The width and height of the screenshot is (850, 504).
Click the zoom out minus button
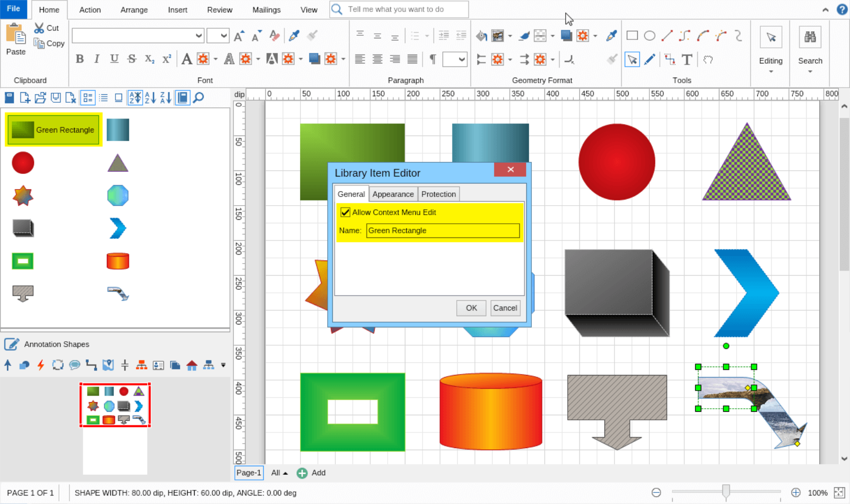coord(656,492)
